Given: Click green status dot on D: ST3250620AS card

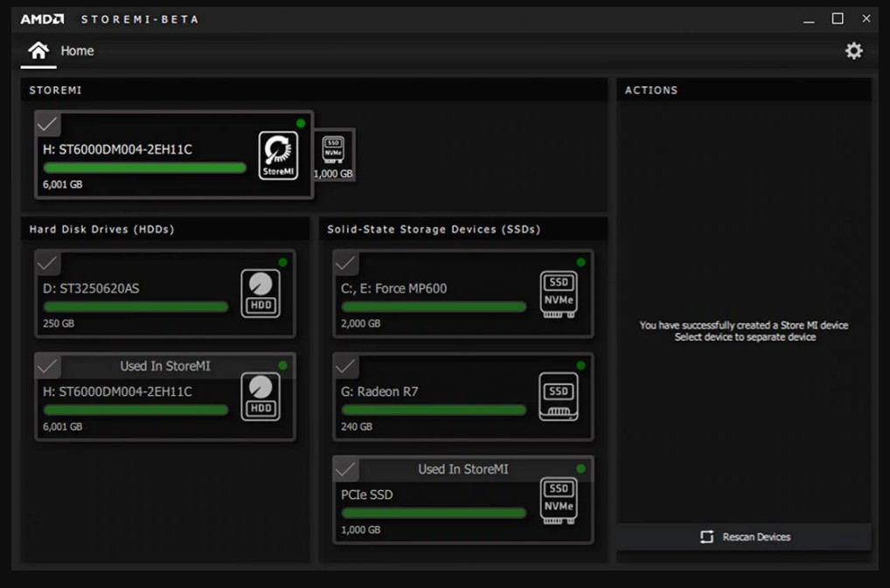Looking at the screenshot, I should click(x=282, y=262).
